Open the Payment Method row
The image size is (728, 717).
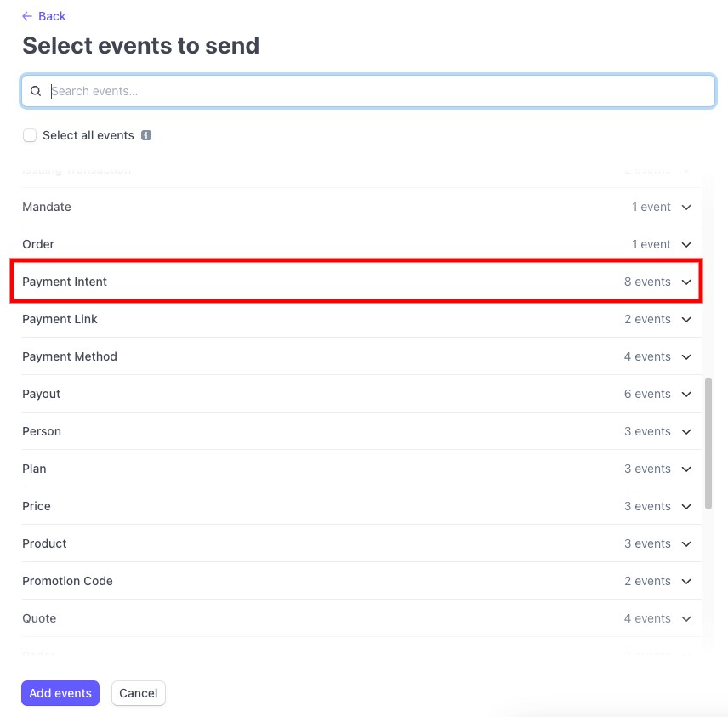tap(361, 356)
